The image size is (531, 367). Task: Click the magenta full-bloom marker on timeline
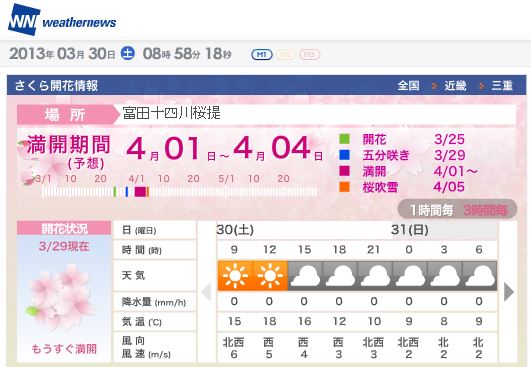click(x=140, y=192)
